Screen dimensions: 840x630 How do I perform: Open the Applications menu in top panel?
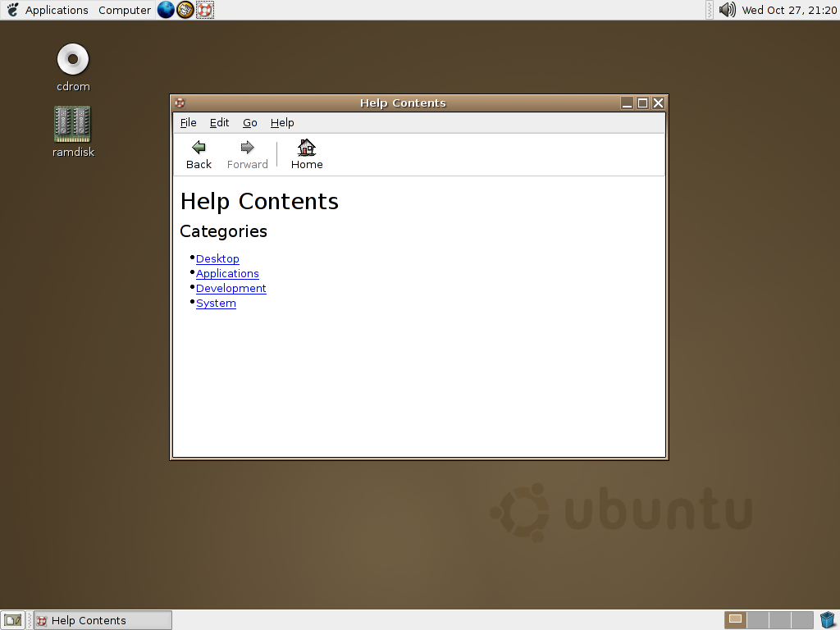coord(57,10)
